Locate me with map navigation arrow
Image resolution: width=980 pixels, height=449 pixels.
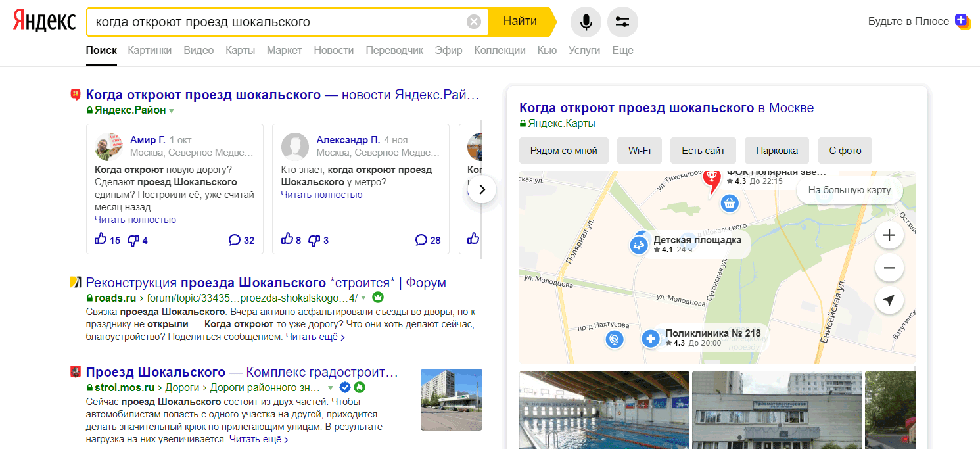pos(889,300)
